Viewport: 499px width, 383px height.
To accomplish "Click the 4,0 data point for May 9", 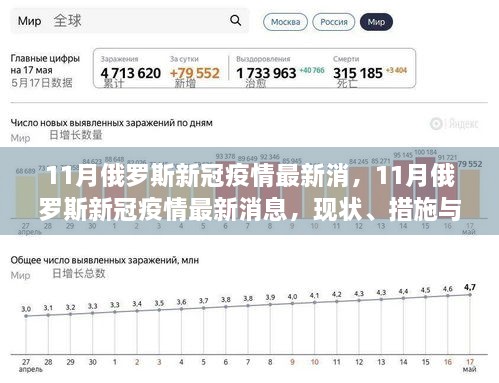I will coord(292,303).
